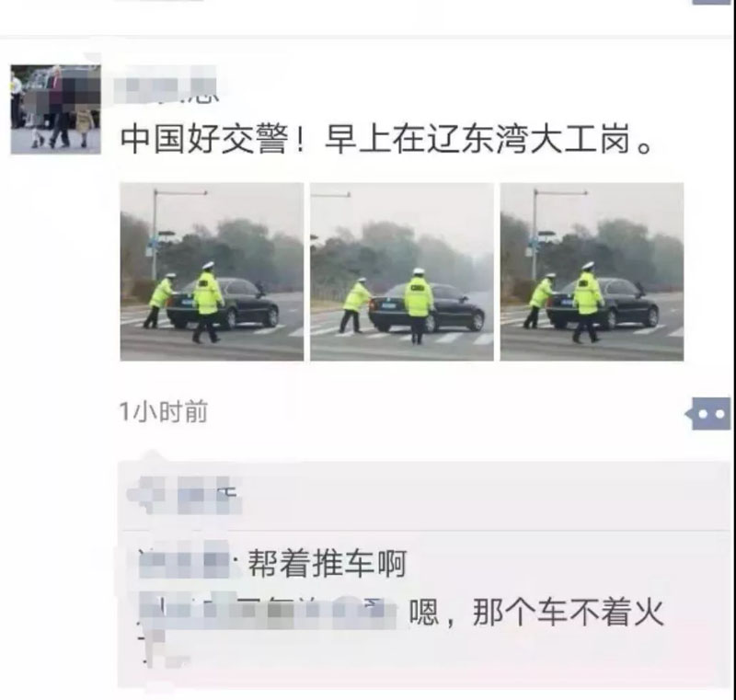Tap the poster's profile avatar

[56, 109]
